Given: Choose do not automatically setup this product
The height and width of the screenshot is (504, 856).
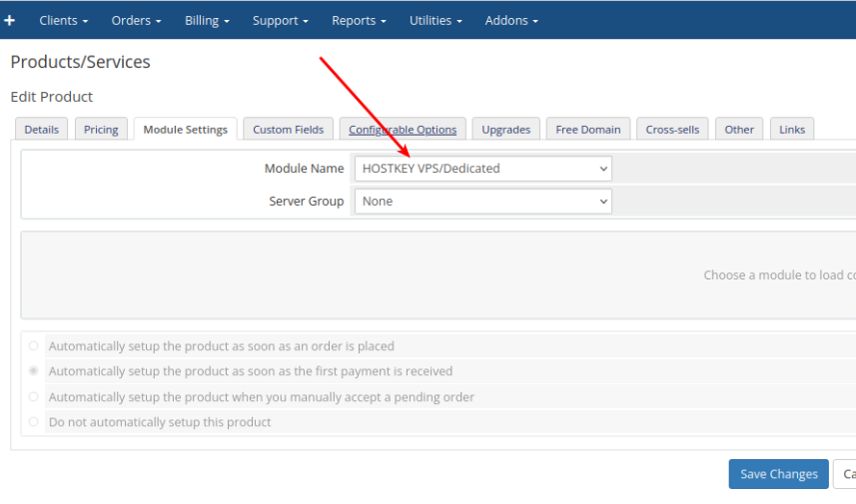Looking at the screenshot, I should click(x=34, y=422).
